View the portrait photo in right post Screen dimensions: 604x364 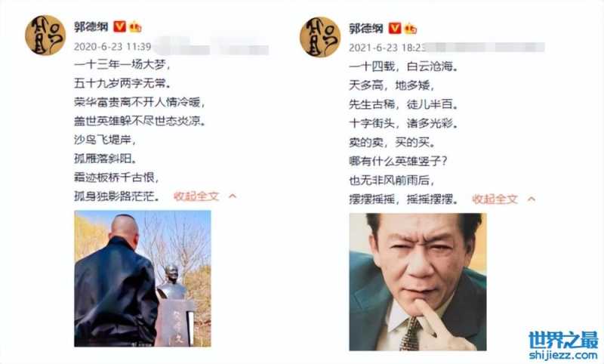click(x=418, y=282)
